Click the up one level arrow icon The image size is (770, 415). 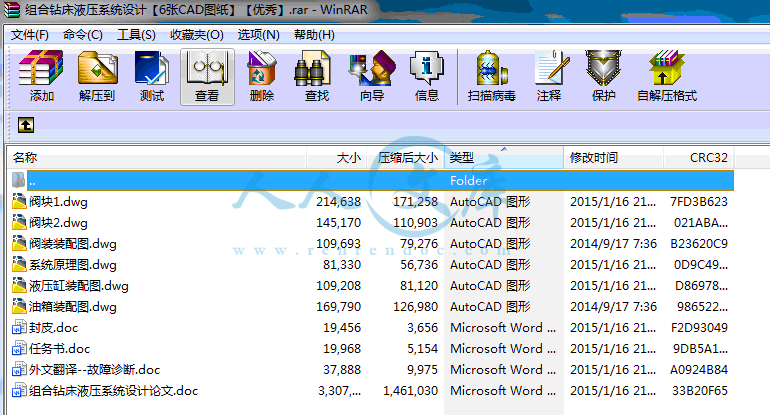pos(26,125)
